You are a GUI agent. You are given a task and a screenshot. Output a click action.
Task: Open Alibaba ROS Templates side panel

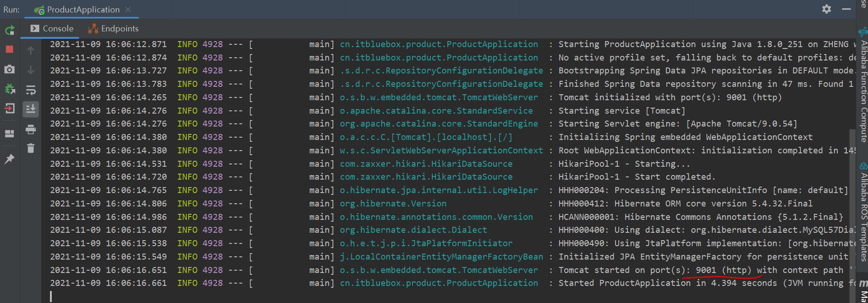click(x=863, y=212)
